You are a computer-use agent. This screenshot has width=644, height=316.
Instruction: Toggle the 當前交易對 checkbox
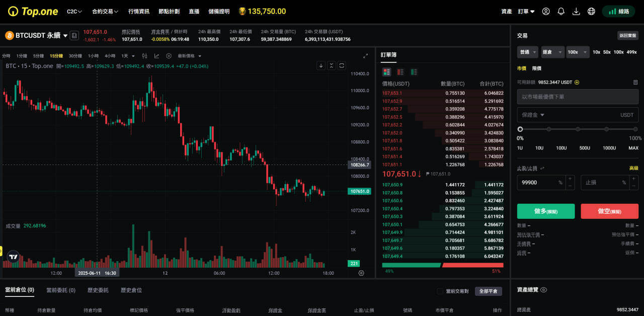(x=440, y=291)
